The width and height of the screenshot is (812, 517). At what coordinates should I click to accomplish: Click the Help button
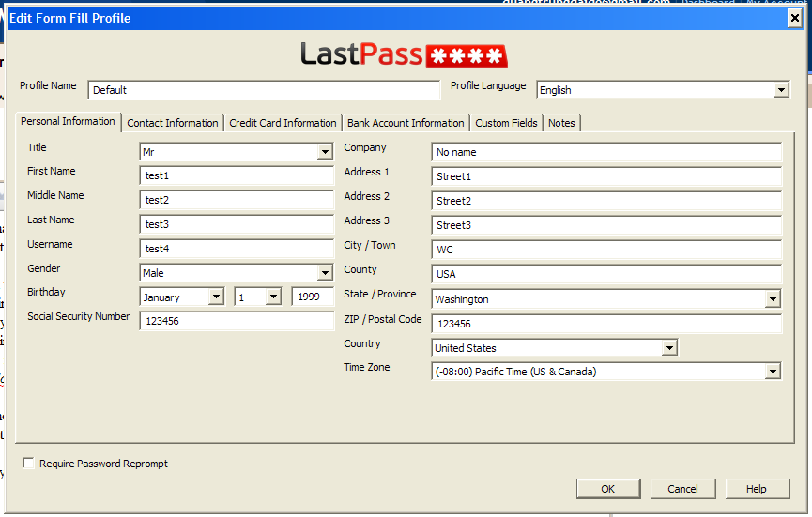(x=758, y=489)
